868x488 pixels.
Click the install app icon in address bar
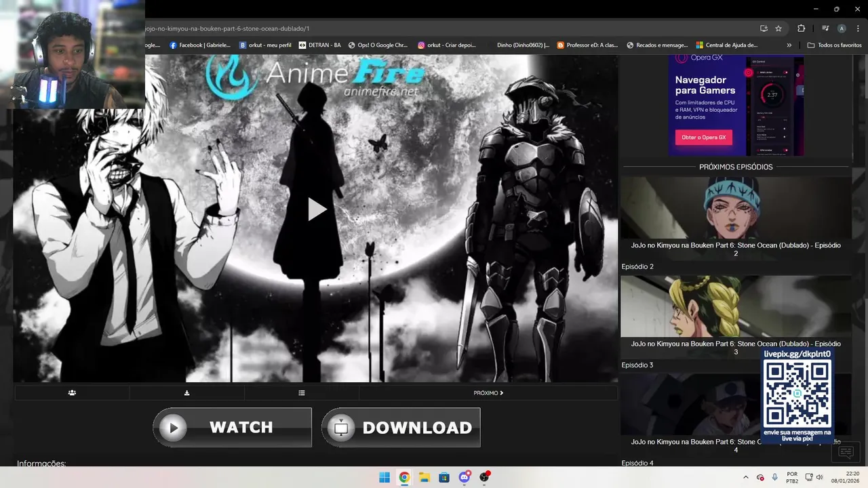764,28
